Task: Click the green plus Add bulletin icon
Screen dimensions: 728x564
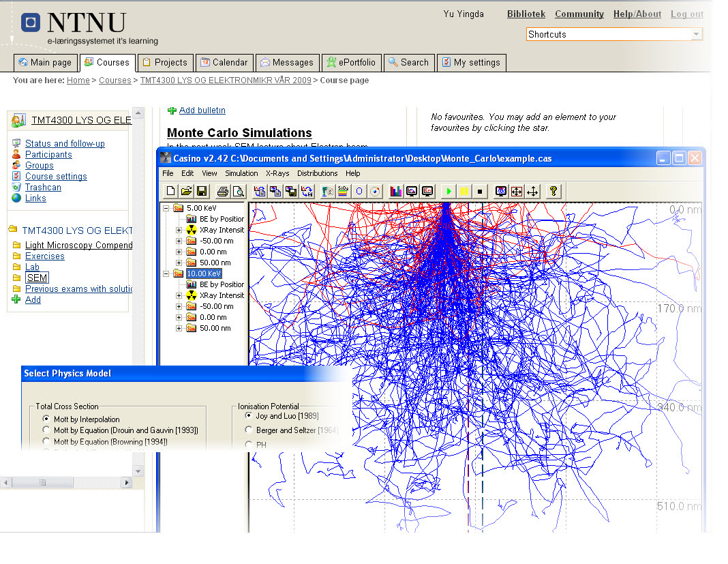Action: (x=172, y=110)
